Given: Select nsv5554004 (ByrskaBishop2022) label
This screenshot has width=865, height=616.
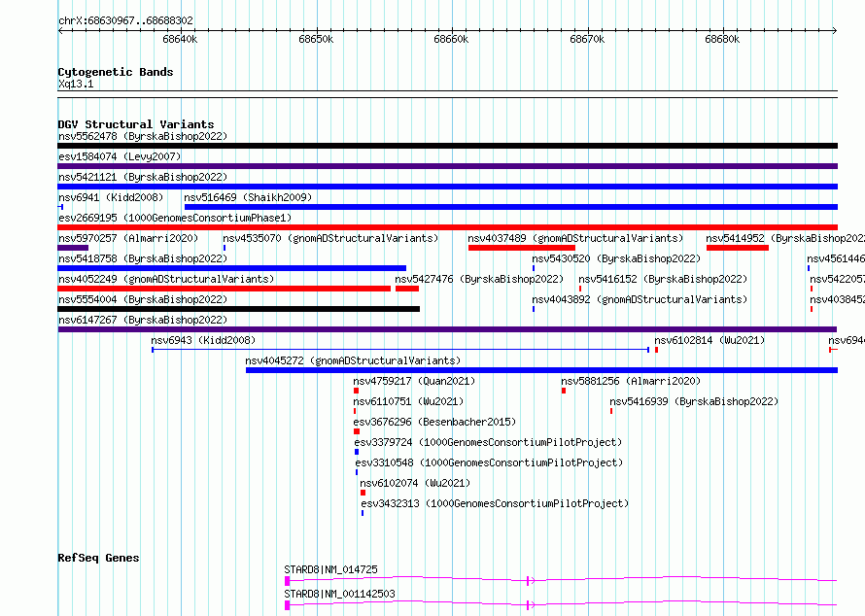Looking at the screenshot, I should click(x=143, y=299).
